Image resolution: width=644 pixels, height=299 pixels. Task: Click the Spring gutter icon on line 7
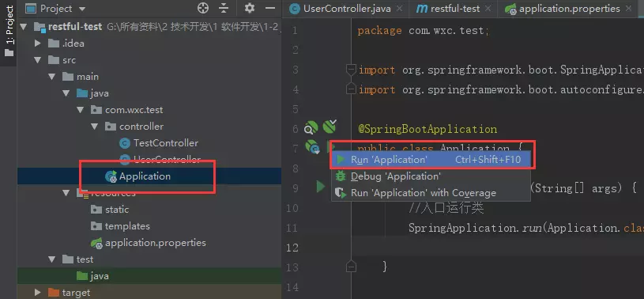[x=312, y=147]
